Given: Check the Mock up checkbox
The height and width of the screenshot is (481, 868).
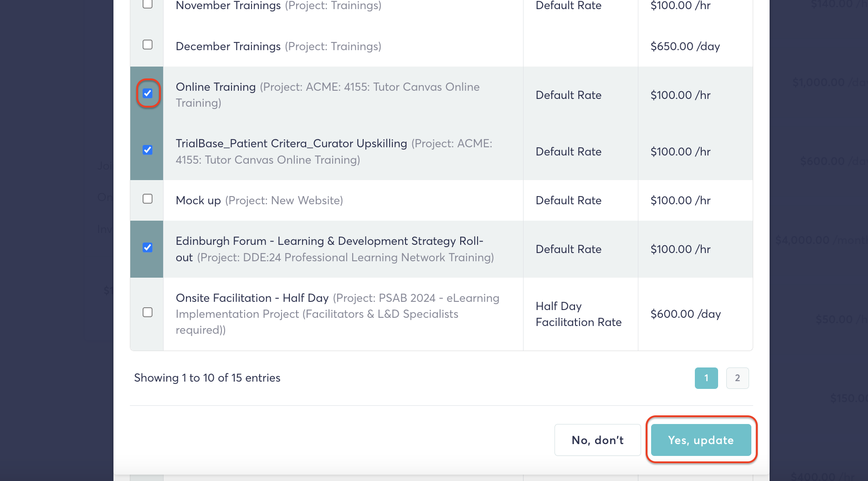Looking at the screenshot, I should (148, 199).
